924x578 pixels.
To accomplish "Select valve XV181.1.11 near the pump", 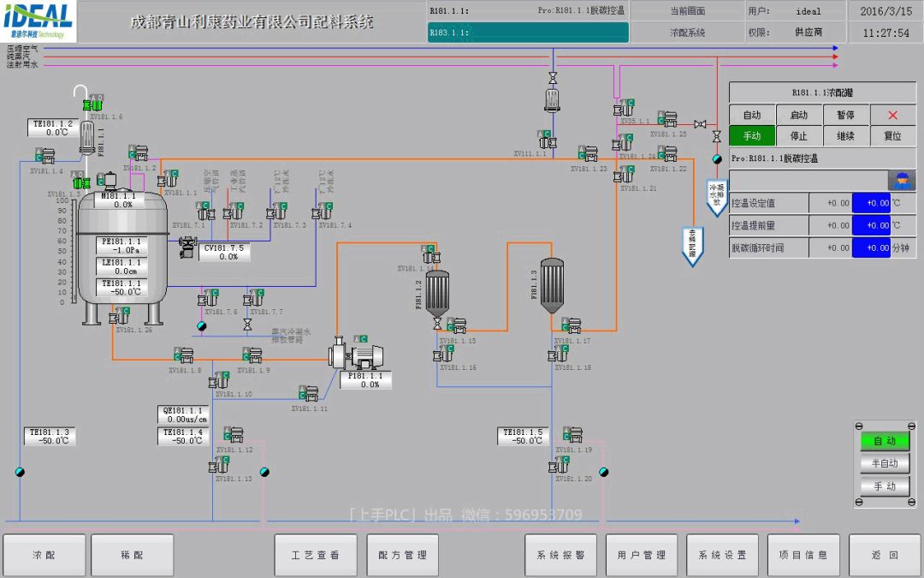I will [309, 393].
